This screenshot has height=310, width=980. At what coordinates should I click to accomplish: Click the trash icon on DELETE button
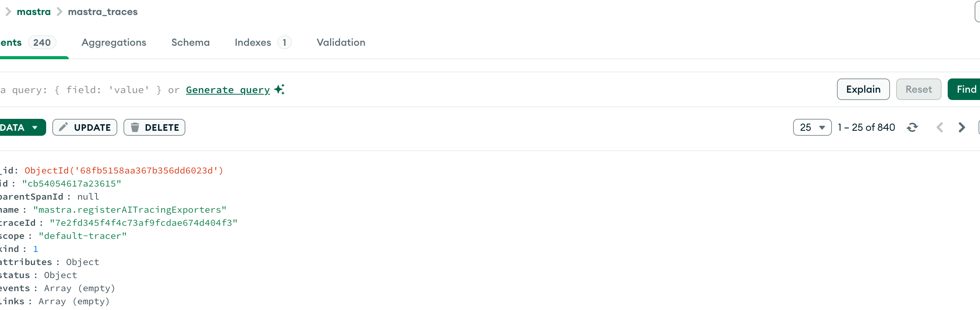tap(135, 127)
